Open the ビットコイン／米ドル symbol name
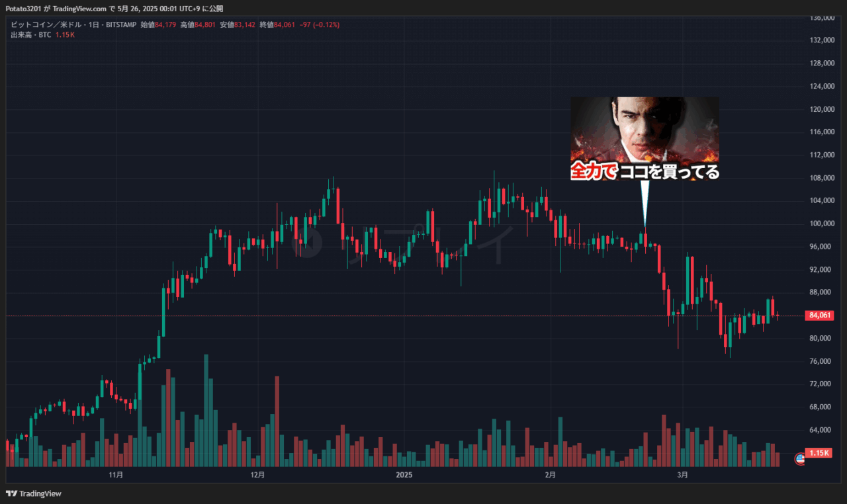This screenshot has width=847, height=504. 45,24
